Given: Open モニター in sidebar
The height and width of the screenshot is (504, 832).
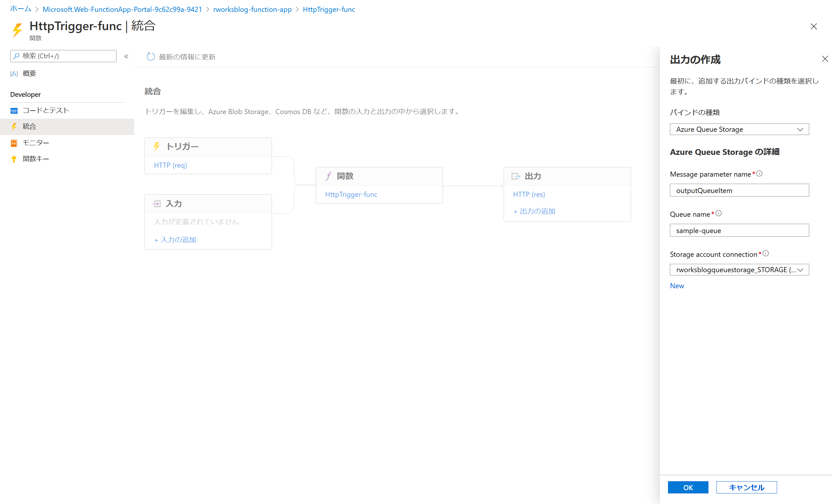Looking at the screenshot, I should (36, 143).
